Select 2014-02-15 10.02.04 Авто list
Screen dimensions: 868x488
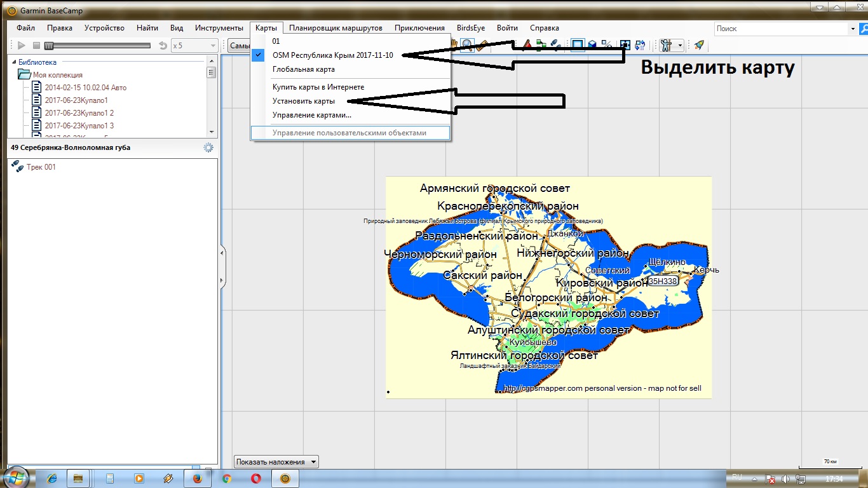point(85,88)
